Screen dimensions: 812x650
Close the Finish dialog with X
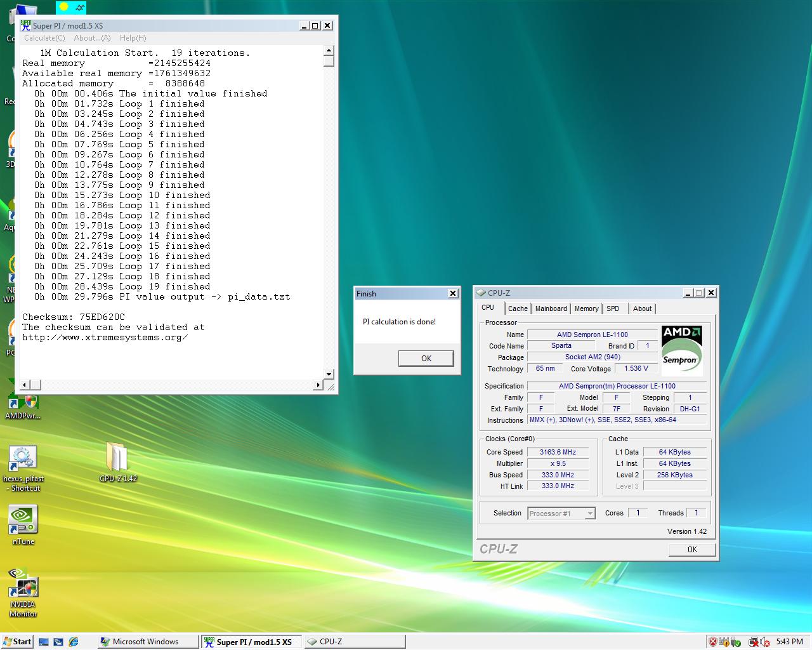(x=452, y=293)
